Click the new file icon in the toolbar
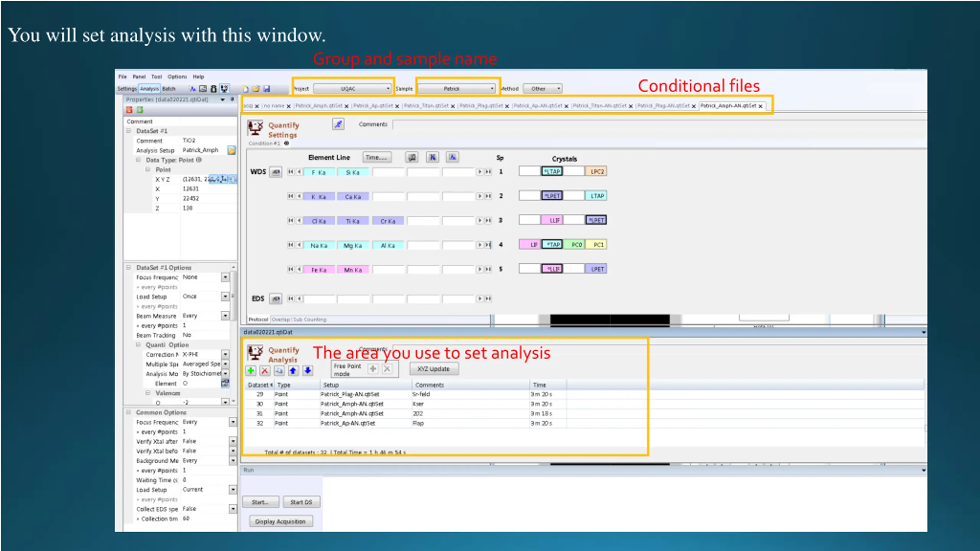This screenshot has width=980, height=551. (245, 89)
